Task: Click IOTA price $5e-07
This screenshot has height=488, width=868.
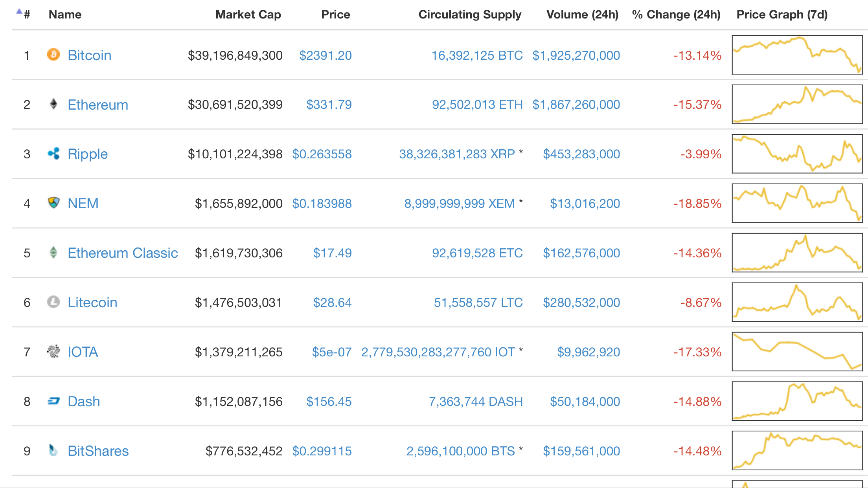Action: pyautogui.click(x=332, y=352)
